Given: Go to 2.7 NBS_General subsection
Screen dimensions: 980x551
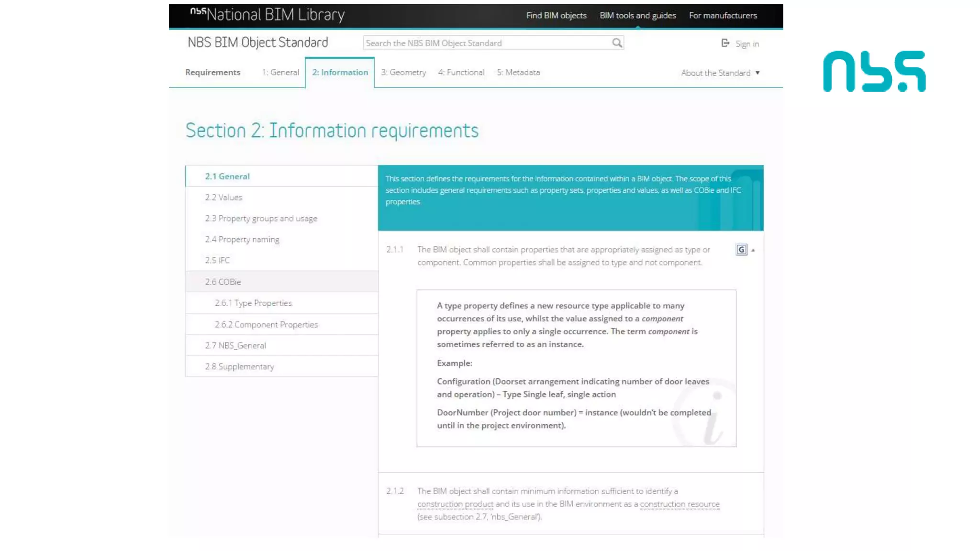Looking at the screenshot, I should [x=235, y=345].
